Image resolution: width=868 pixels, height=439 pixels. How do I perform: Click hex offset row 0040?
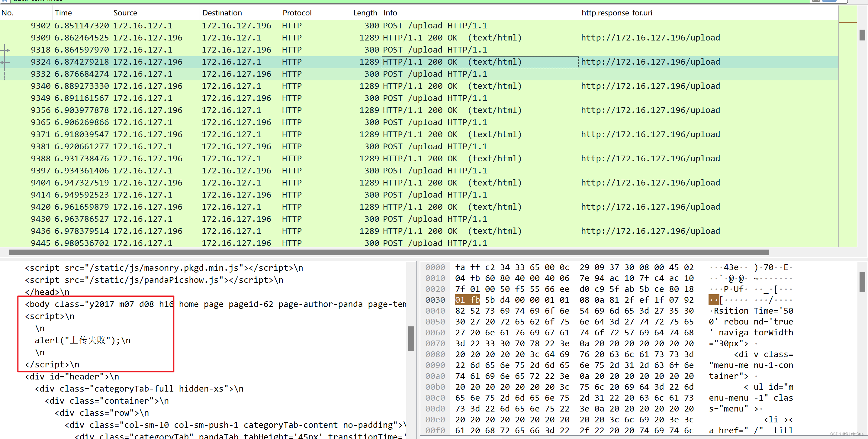click(x=435, y=311)
